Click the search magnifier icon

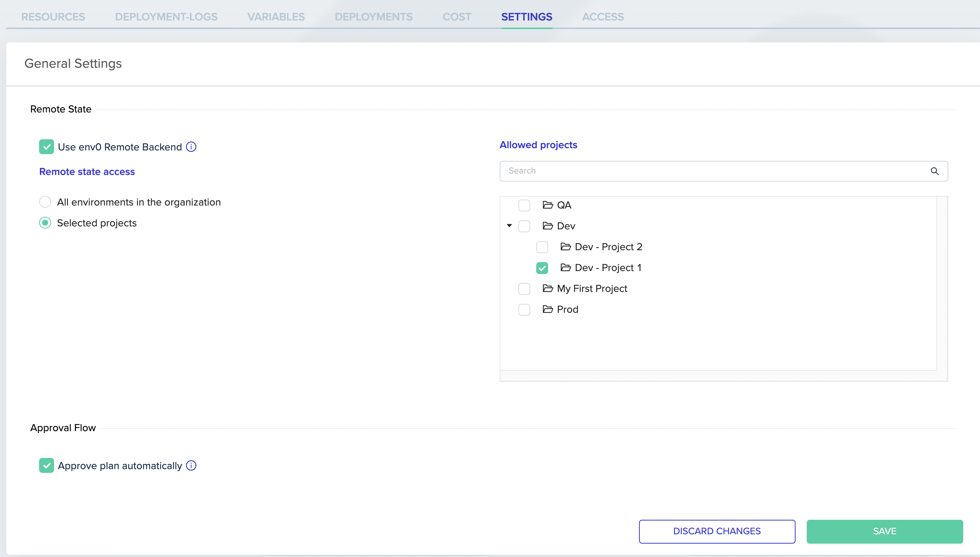point(935,171)
